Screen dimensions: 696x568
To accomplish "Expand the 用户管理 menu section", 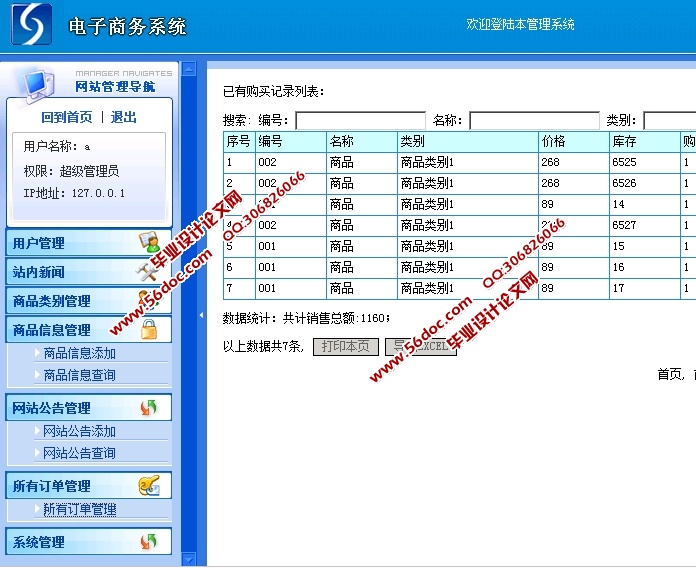I will [x=38, y=243].
